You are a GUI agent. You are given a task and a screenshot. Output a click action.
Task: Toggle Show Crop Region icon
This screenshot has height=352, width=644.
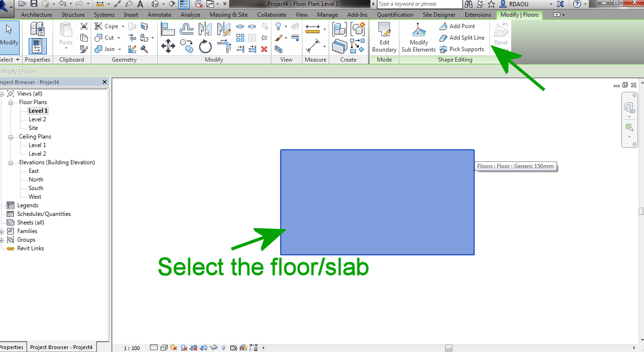click(x=204, y=348)
